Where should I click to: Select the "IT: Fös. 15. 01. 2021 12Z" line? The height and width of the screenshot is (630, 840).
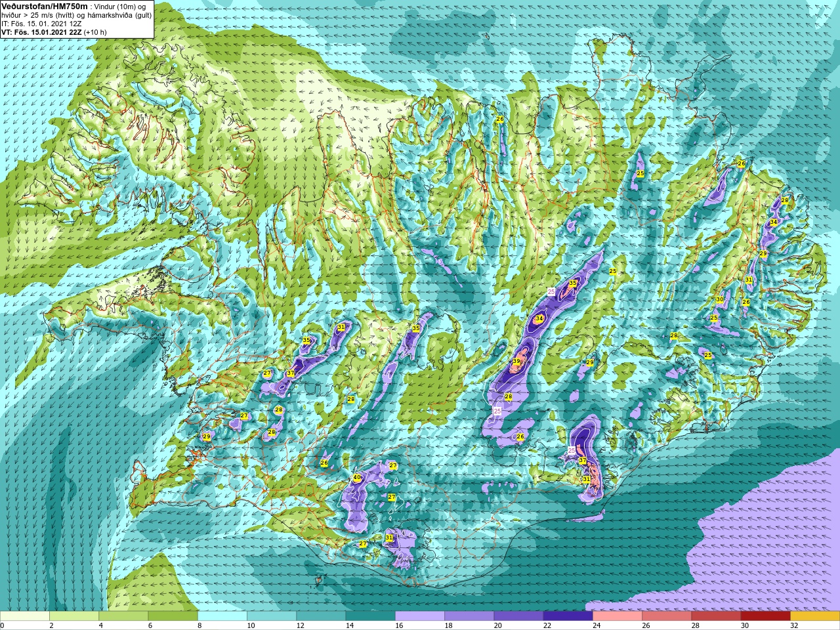41,24
